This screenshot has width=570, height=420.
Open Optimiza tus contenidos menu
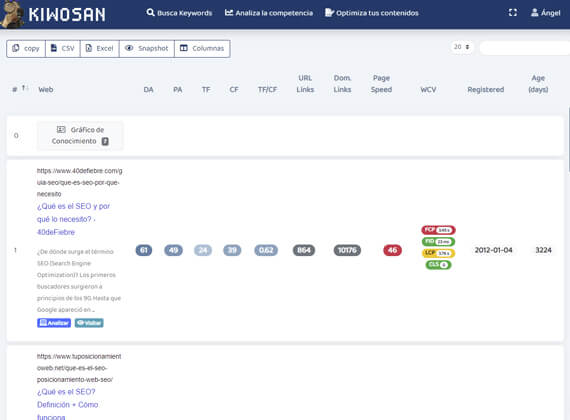[x=372, y=13]
